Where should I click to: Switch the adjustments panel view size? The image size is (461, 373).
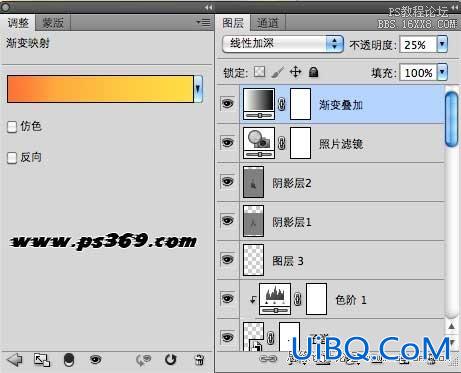(x=42, y=360)
